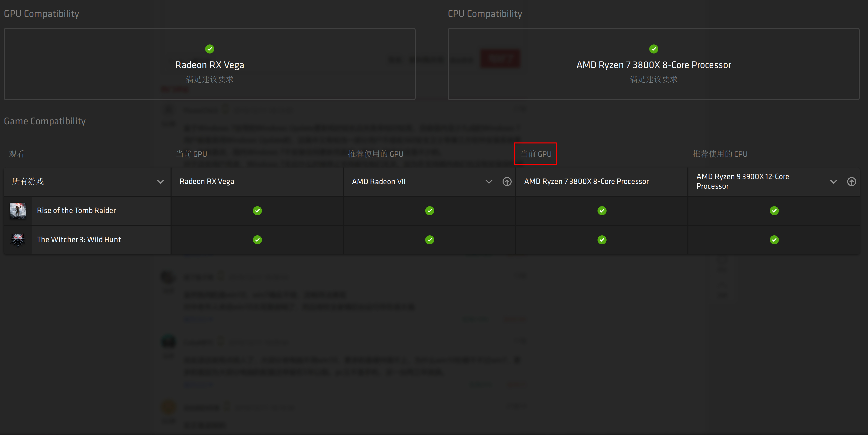Click Witcher 3 recommended CPU checkmark

[x=774, y=240]
